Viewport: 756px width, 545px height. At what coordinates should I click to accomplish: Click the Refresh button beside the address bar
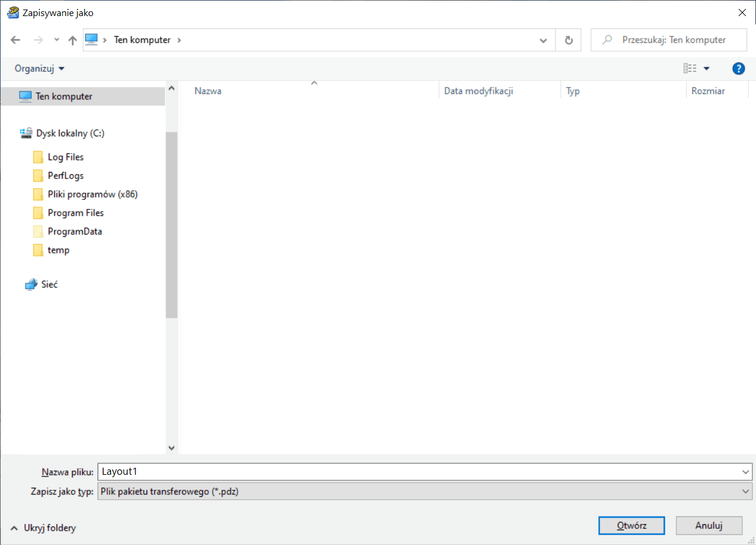[568, 40]
